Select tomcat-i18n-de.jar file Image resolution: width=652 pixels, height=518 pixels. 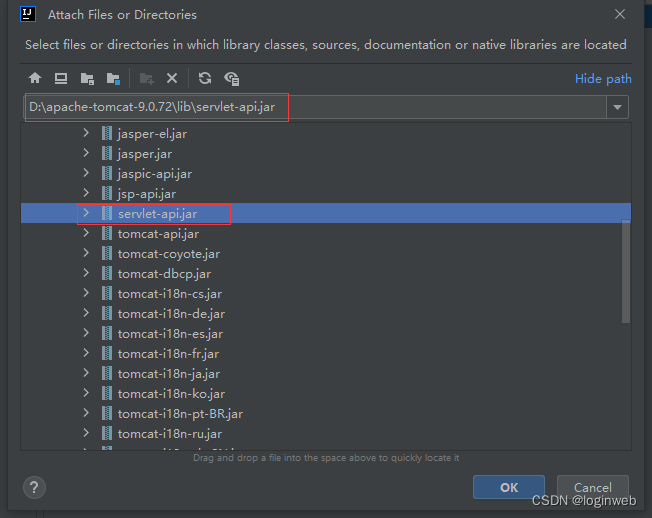171,313
